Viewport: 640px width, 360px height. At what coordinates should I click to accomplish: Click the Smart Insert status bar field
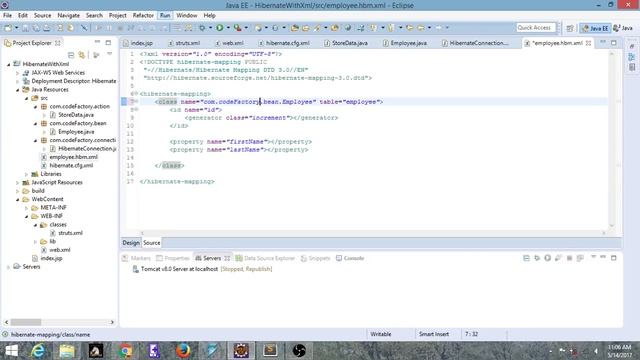click(x=434, y=334)
